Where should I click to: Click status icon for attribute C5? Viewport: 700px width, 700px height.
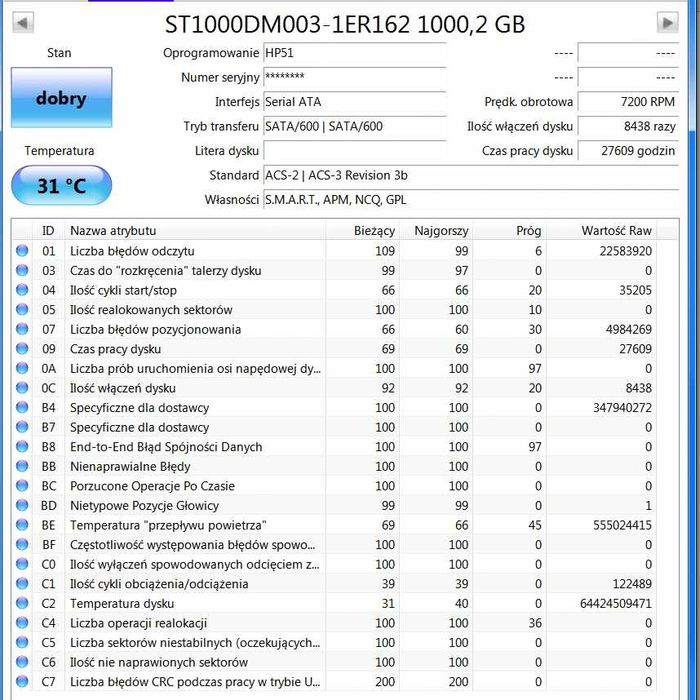click(22, 642)
